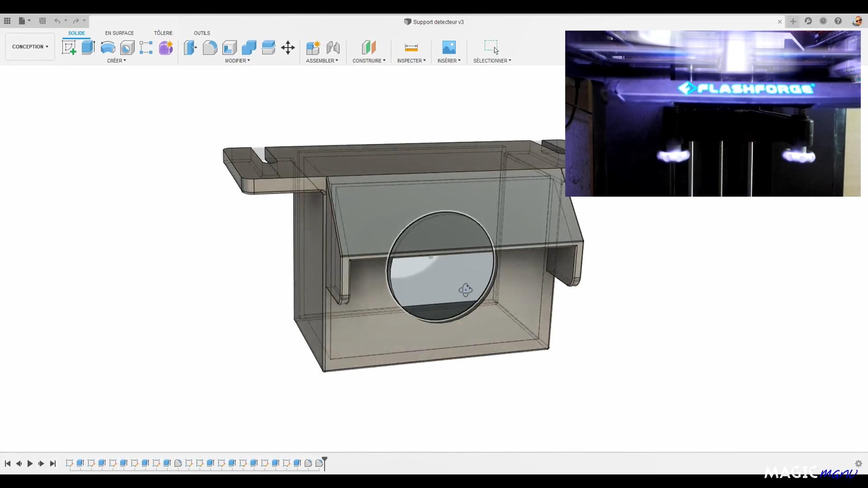Open the Measure tool under Inspecter
868x488 pixels.
(411, 47)
